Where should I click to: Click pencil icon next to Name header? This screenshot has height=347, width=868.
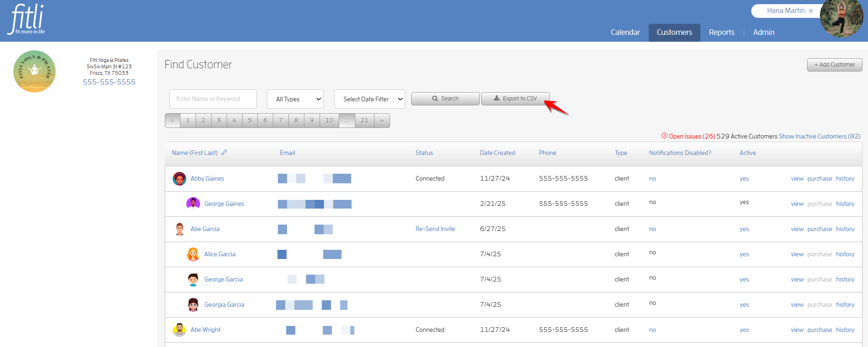(x=224, y=153)
